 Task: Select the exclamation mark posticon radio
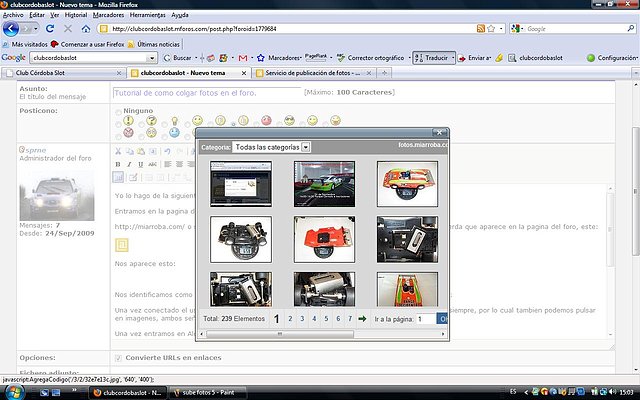point(118,124)
